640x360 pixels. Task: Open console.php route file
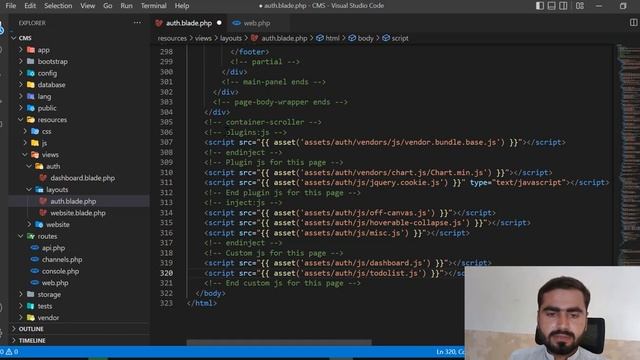coord(60,271)
